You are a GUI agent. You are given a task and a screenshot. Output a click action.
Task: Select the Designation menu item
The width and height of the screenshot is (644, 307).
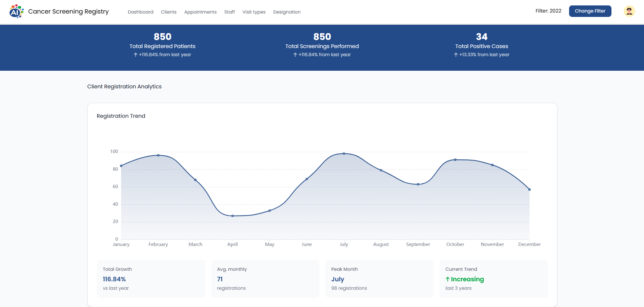coord(287,12)
